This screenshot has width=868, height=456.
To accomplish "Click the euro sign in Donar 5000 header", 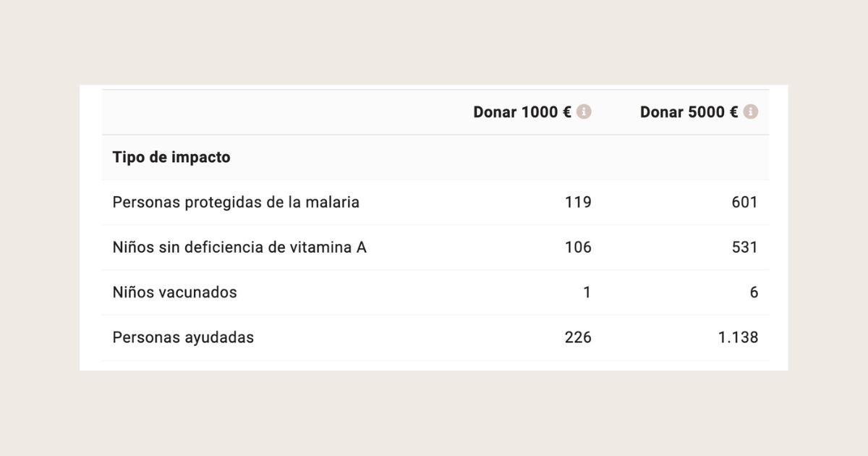I will pyautogui.click(x=733, y=112).
